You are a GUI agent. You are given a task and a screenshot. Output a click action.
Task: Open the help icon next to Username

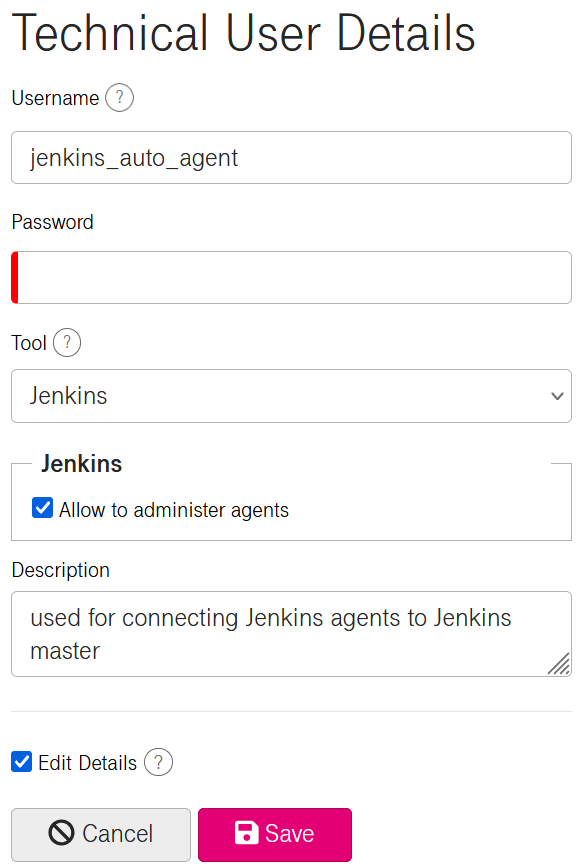[x=119, y=97]
